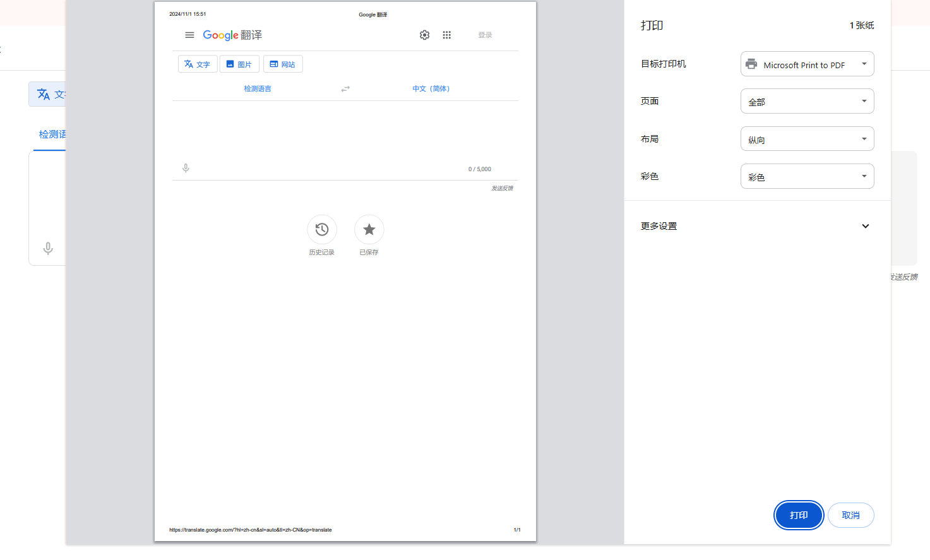Click the 1/1 page number text
The height and width of the screenshot is (560, 930).
[517, 530]
